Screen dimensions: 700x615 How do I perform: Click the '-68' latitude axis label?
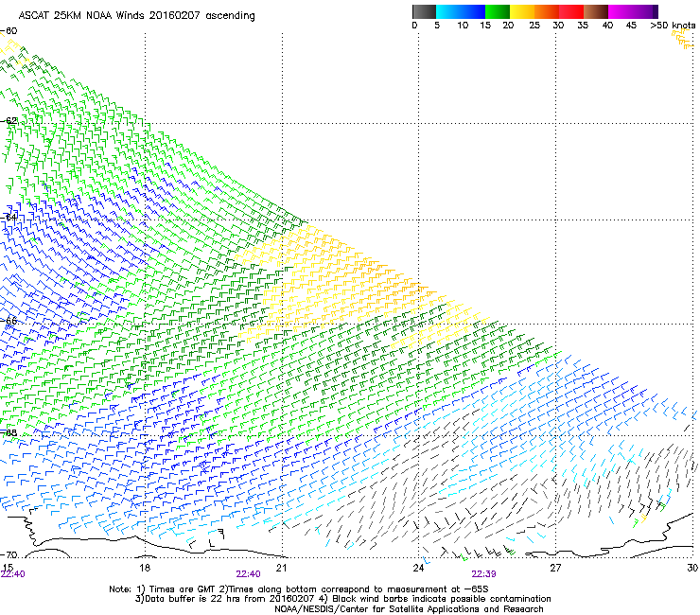click(9, 432)
